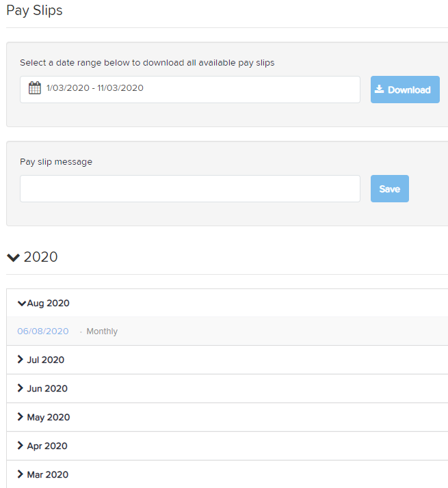The height and width of the screenshot is (488, 448).
Task: Click the pay slip message input field
Action: (x=190, y=189)
